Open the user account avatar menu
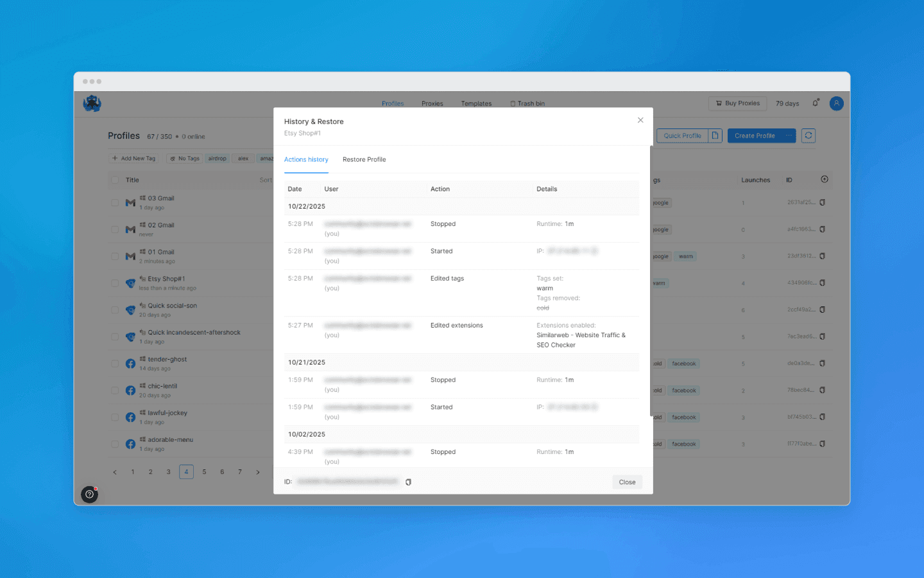This screenshot has height=578, width=924. 837,103
